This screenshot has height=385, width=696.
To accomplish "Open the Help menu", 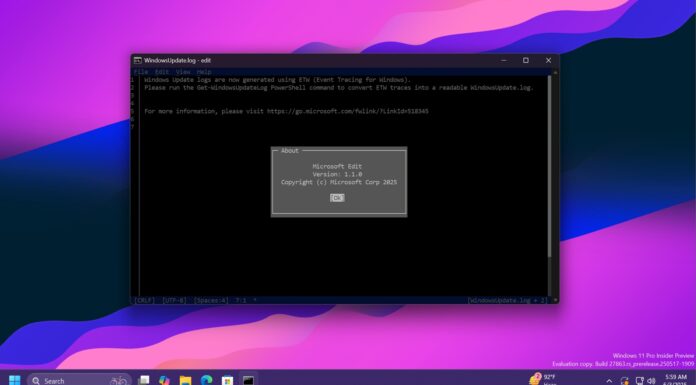I will (204, 71).
